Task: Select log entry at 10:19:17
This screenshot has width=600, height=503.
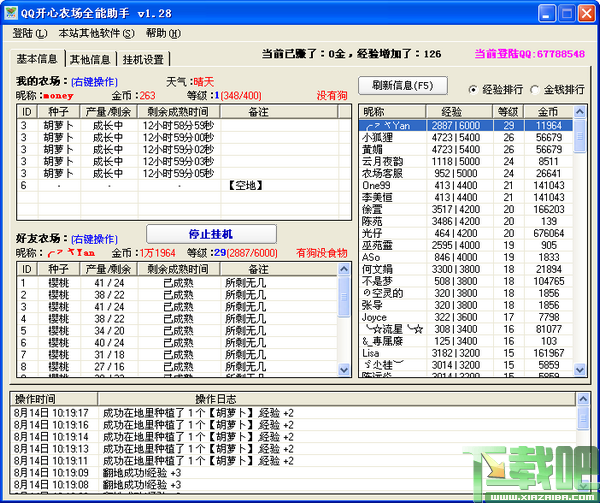Action: [x=293, y=413]
